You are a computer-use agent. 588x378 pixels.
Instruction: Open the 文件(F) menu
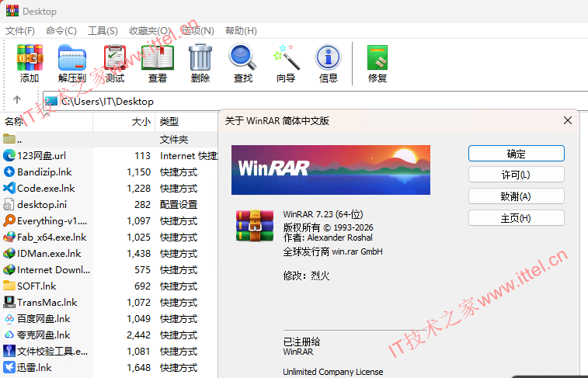point(20,31)
